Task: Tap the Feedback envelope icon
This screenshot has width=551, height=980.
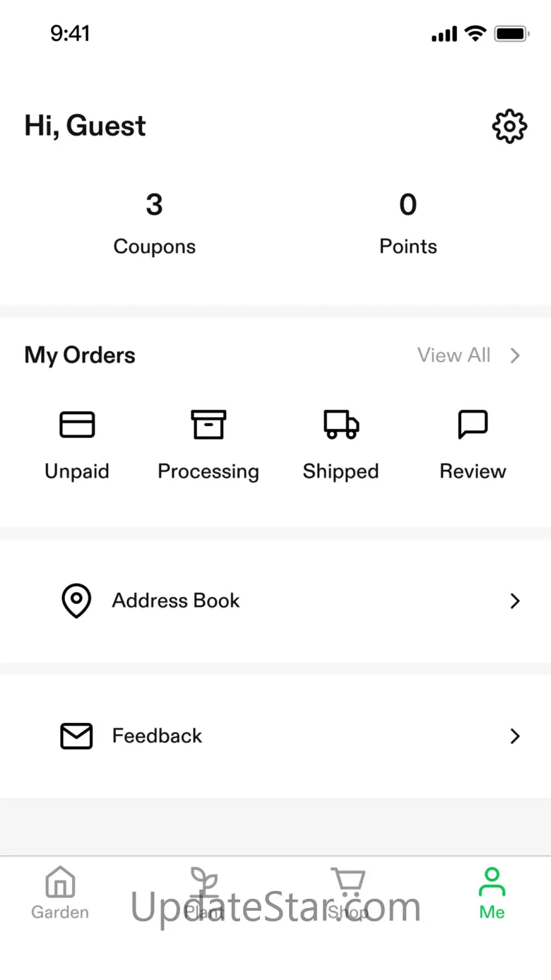Action: 76,736
